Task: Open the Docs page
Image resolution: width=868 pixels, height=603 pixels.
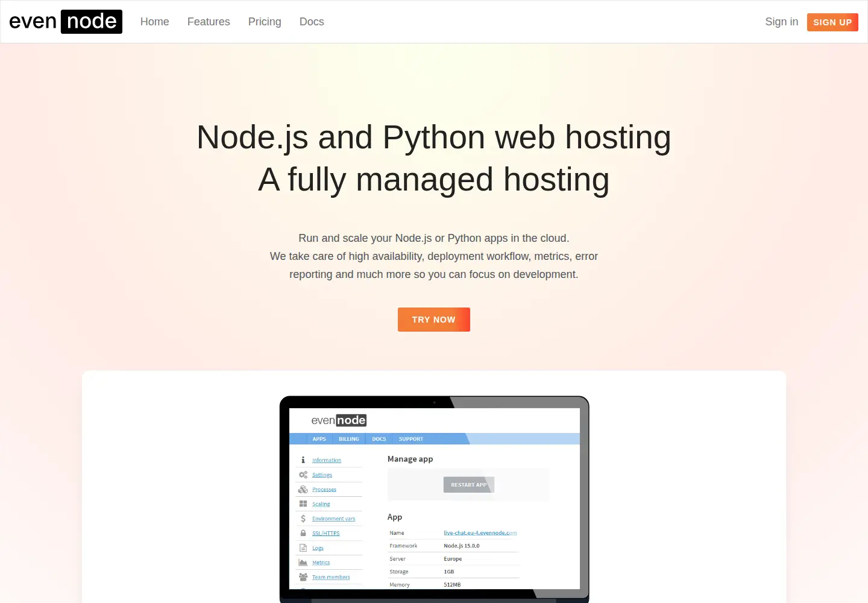Action: click(312, 22)
